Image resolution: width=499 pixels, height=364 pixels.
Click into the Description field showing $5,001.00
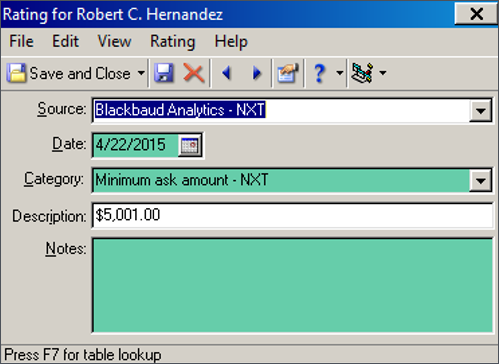(x=292, y=215)
